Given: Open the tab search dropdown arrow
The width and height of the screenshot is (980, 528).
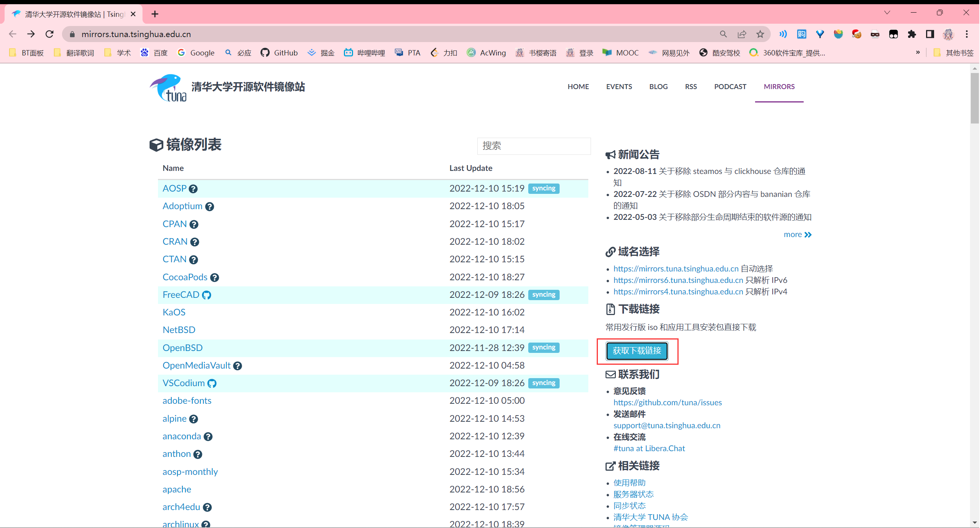Looking at the screenshot, I should point(887,13).
